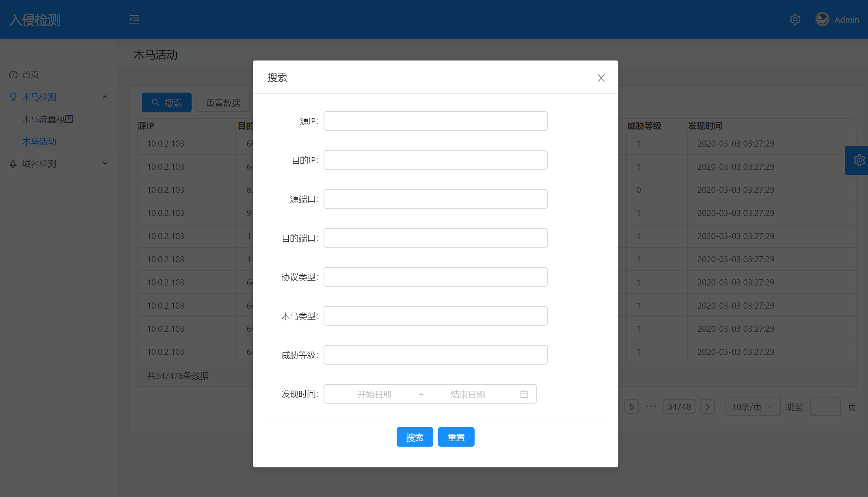Viewport: 868px width, 497px height.
Task: Click 开始日期 start date field
Action: 374,394
